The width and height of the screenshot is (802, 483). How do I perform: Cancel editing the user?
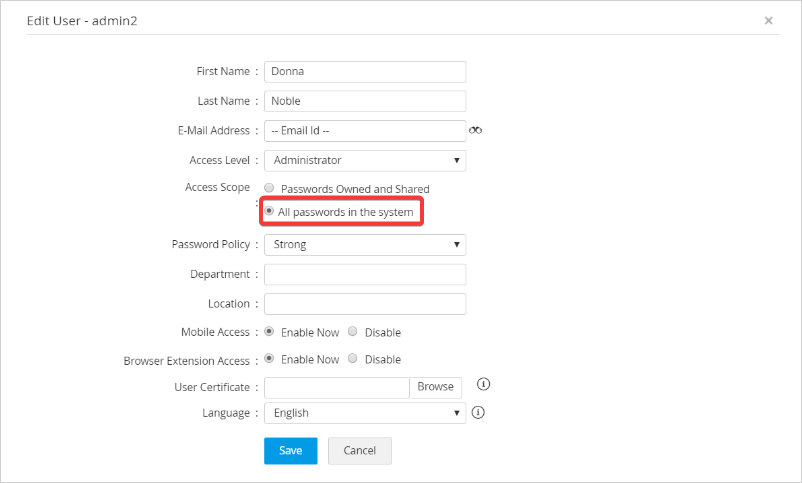point(359,451)
